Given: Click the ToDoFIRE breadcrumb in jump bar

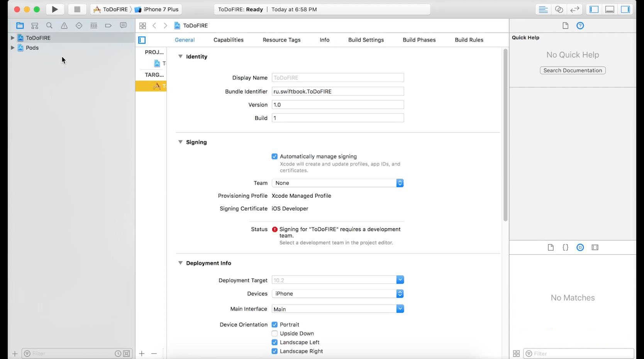Looking at the screenshot, I should pyautogui.click(x=191, y=26).
